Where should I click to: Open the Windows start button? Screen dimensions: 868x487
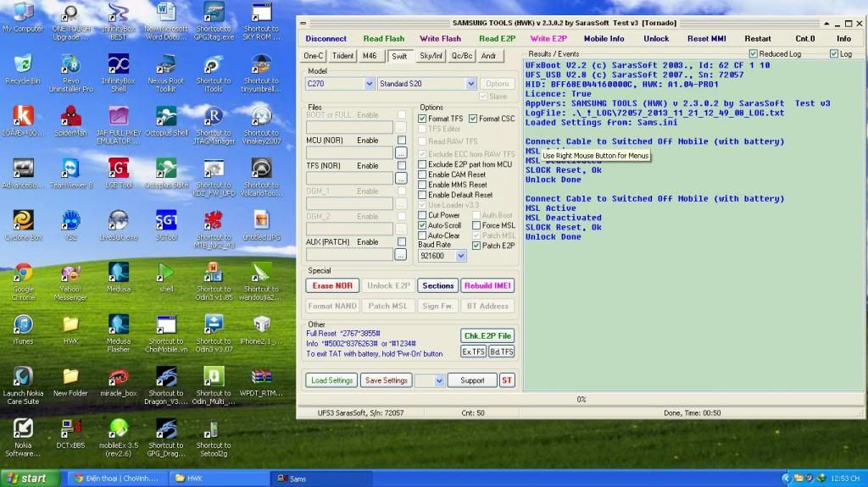click(29, 479)
